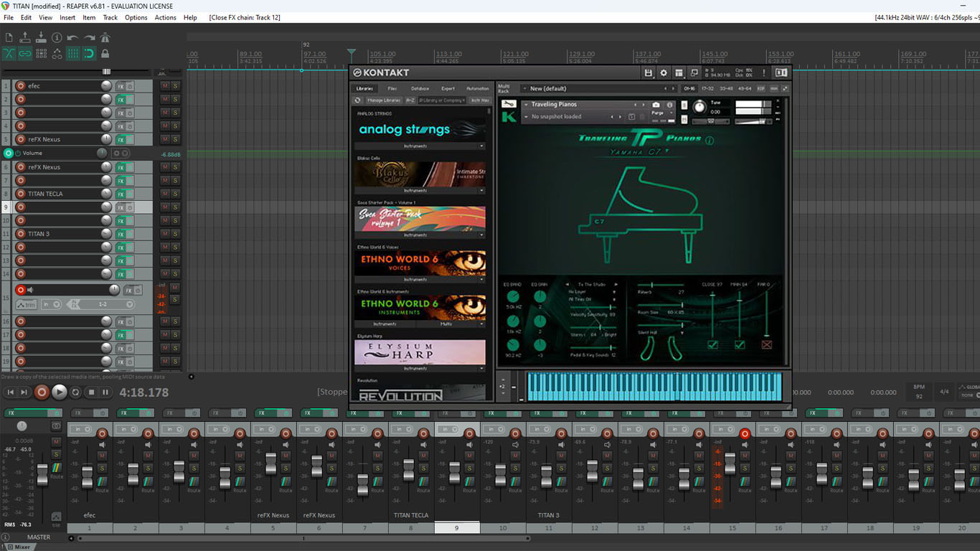Redo action with toolbar arrow

click(90, 37)
